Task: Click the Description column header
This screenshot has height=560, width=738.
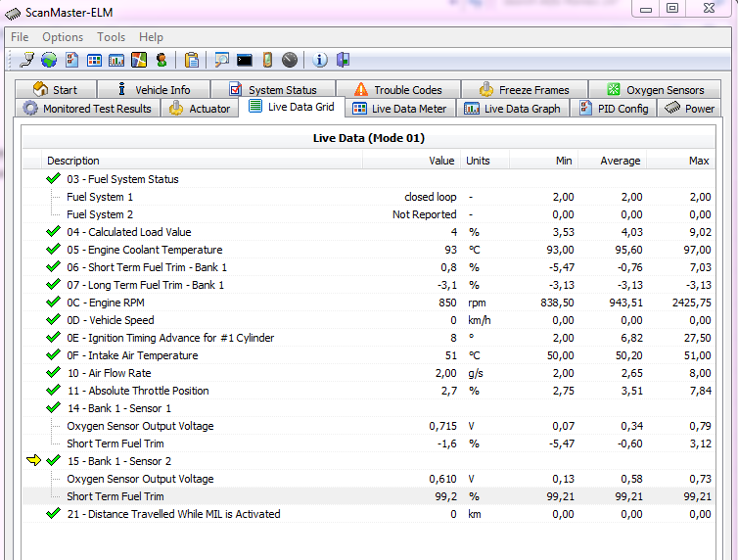Action: (73, 161)
